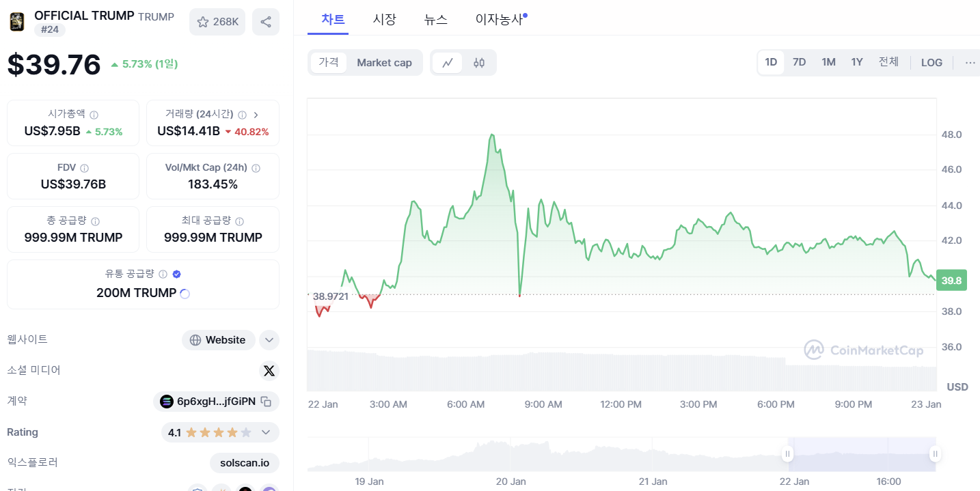Click info icon next to 거래량 (24시간)
The height and width of the screenshot is (491, 980).
pyautogui.click(x=243, y=115)
